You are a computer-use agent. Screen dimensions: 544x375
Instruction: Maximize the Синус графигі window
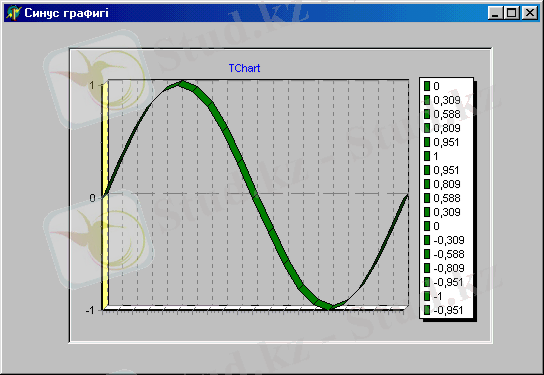(512, 13)
